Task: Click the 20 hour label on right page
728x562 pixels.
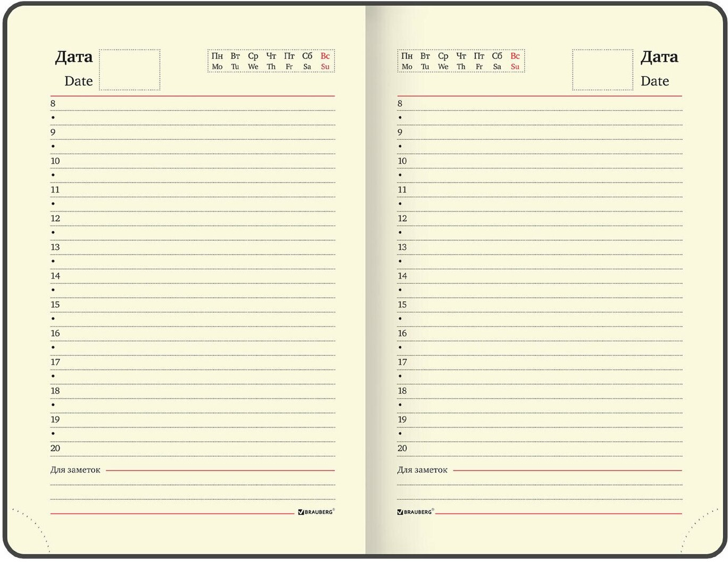Action: pos(402,448)
